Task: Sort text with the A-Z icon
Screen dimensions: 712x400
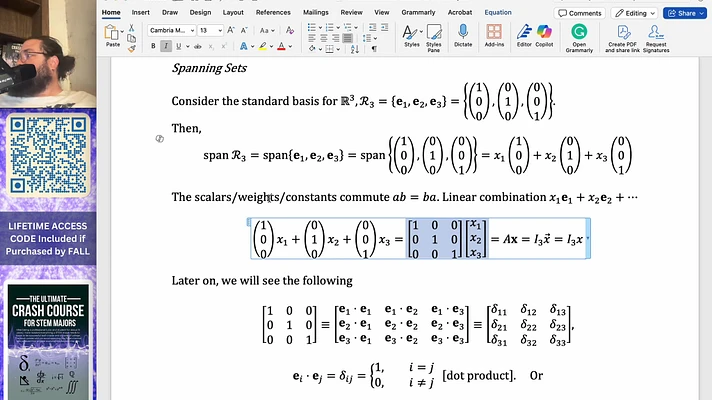Action: click(355, 49)
